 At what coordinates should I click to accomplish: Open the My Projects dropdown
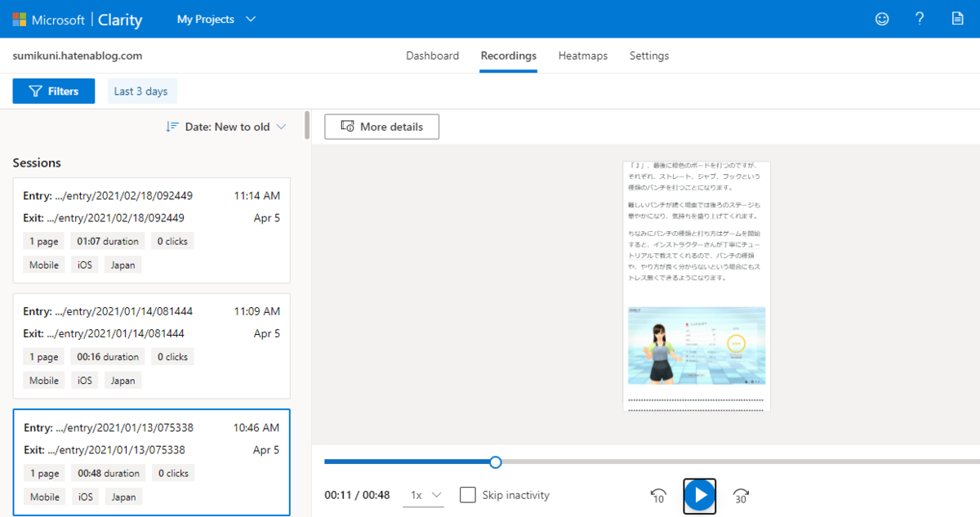tap(215, 19)
